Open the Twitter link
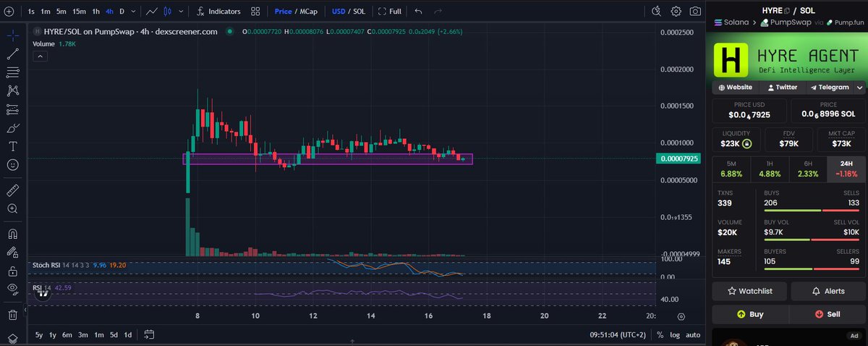Screen dimensions: 868x346 pyautogui.click(x=781, y=88)
